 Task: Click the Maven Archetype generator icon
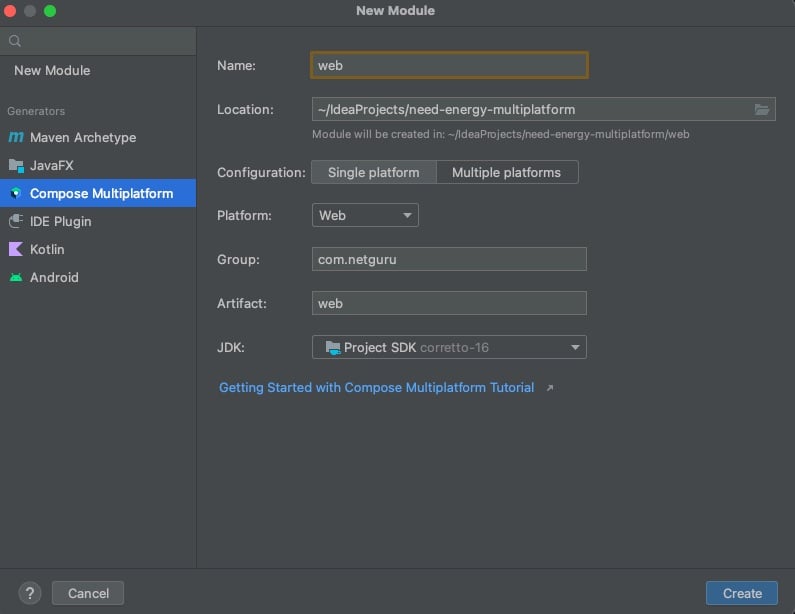click(15, 138)
